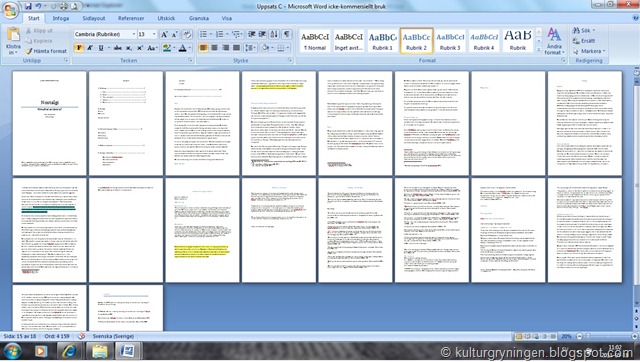Image resolution: width=640 pixels, height=362 pixels.
Task: Click the sort A-Z icon
Action: tap(274, 34)
